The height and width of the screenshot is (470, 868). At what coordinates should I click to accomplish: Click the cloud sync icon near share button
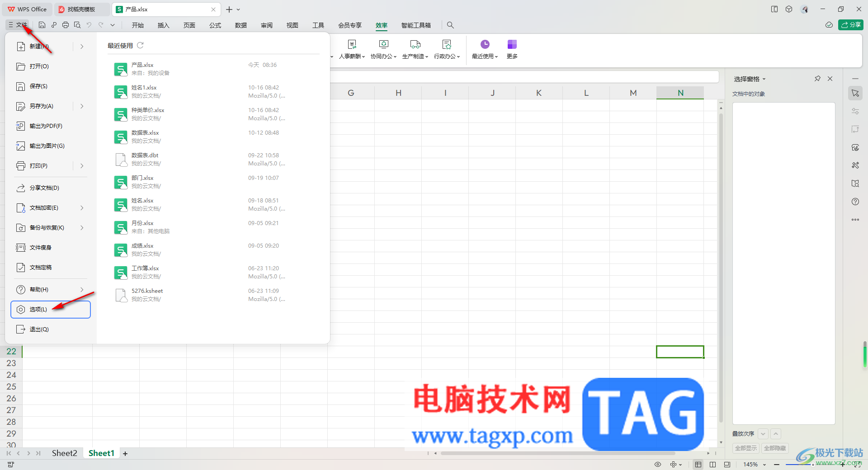829,25
